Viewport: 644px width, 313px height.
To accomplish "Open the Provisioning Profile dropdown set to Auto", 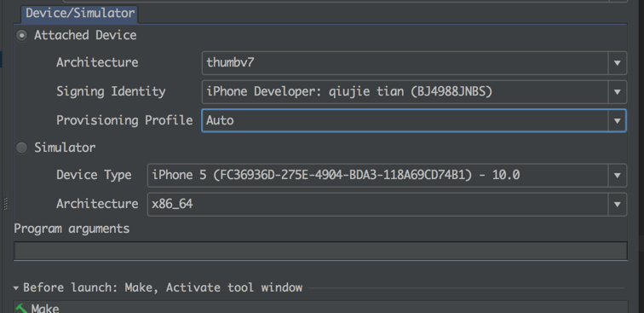I will tap(414, 120).
